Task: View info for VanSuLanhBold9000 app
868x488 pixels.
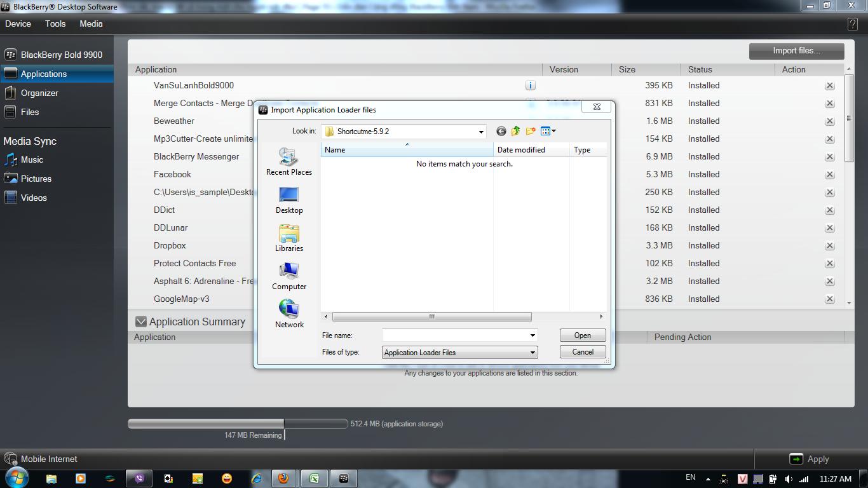Action: pos(530,85)
